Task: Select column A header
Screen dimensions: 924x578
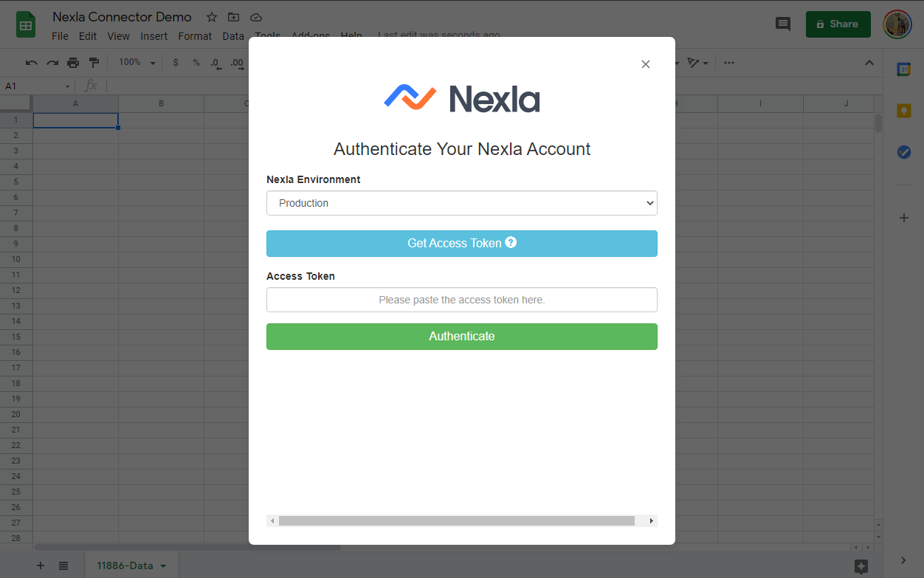Action: coord(75,103)
